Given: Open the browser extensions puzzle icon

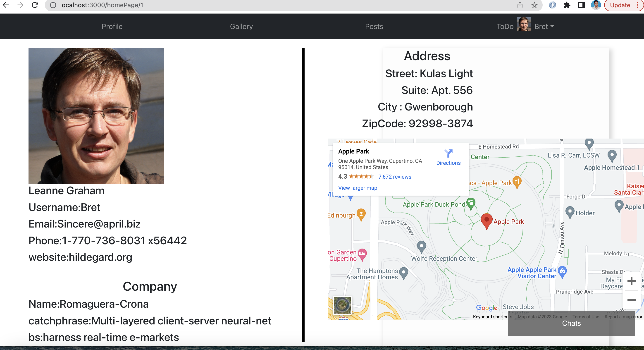Looking at the screenshot, I should [x=567, y=5].
